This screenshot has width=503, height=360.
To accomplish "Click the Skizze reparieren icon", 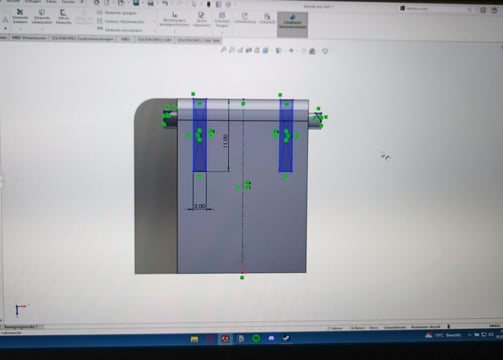I will [x=201, y=19].
